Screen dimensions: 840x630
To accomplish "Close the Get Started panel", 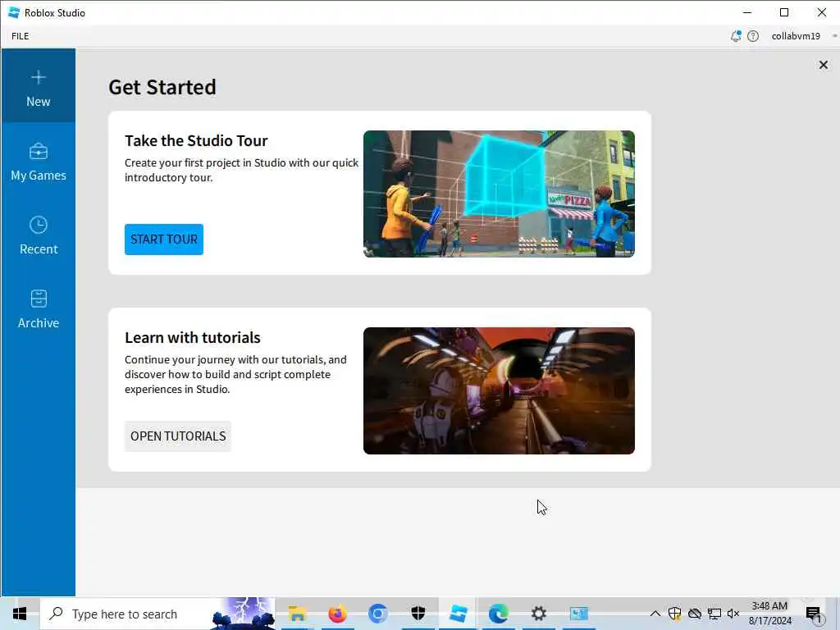I will (x=824, y=65).
